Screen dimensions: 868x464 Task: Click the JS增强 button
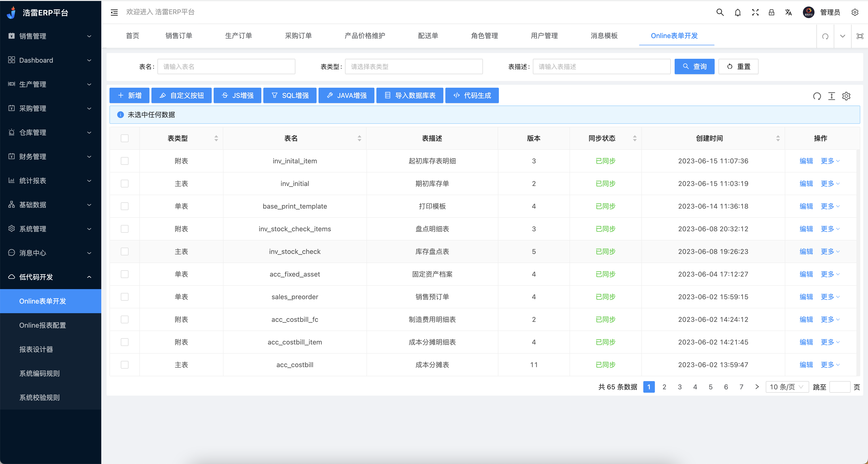pos(237,96)
